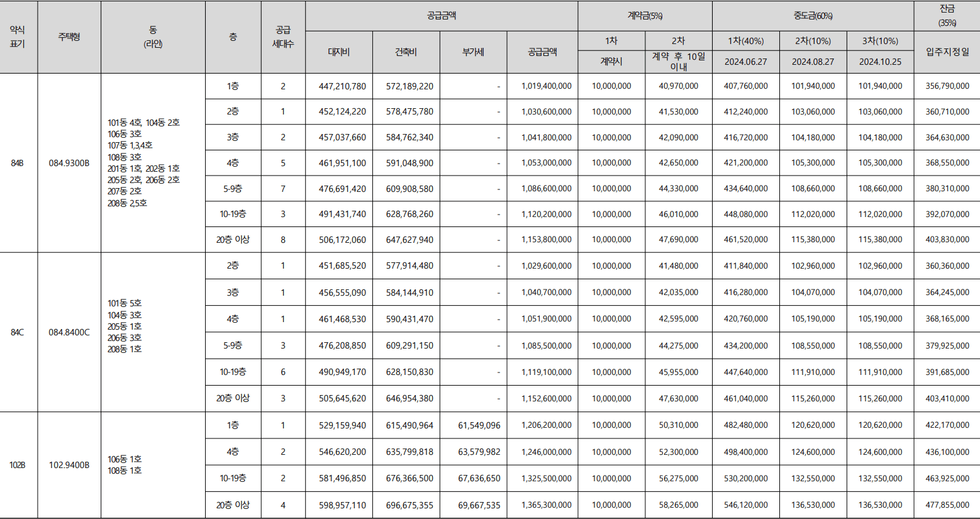Select the 84B '20층 이상' floor cell
Image resolution: width=980 pixels, height=519 pixels.
tap(233, 240)
